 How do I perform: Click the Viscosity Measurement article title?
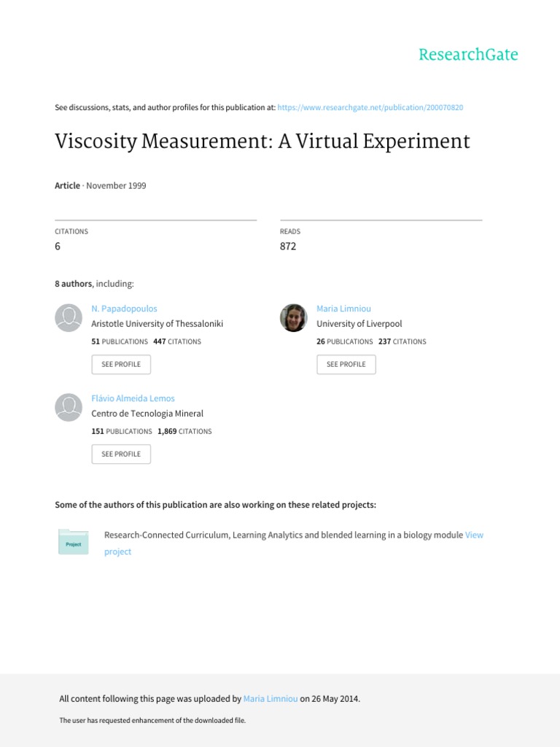[x=262, y=141]
